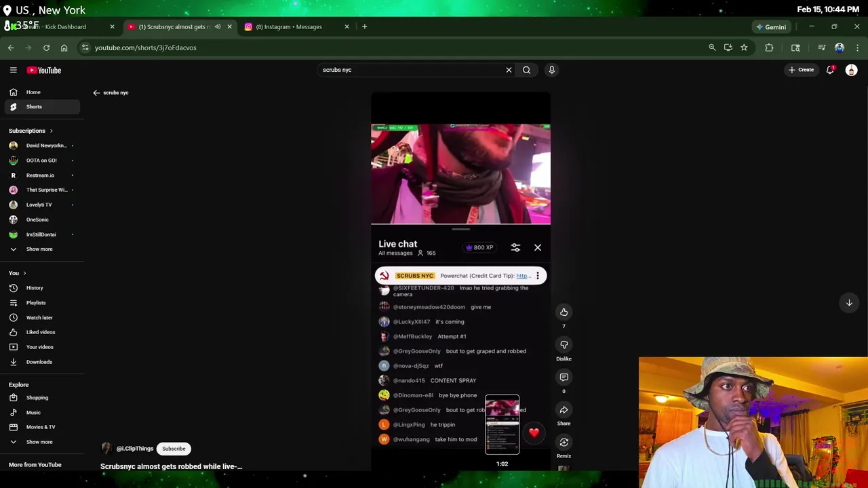Open live chat filter settings icon
The height and width of the screenshot is (488, 868).
(x=515, y=247)
